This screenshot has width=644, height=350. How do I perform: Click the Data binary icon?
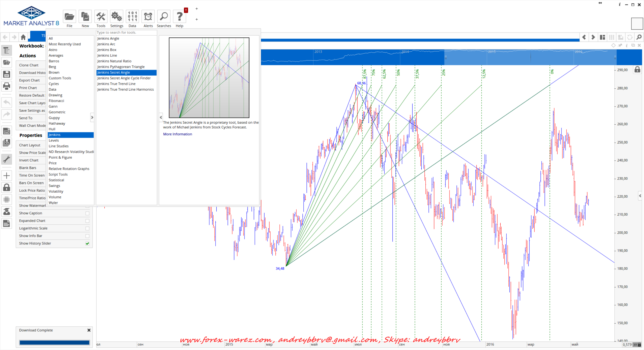coord(132,17)
